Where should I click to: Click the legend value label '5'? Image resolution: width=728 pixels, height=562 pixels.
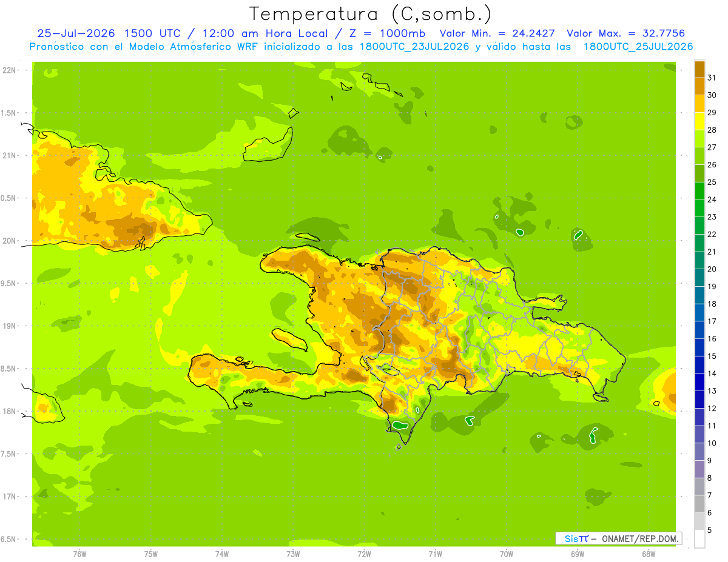[709, 530]
